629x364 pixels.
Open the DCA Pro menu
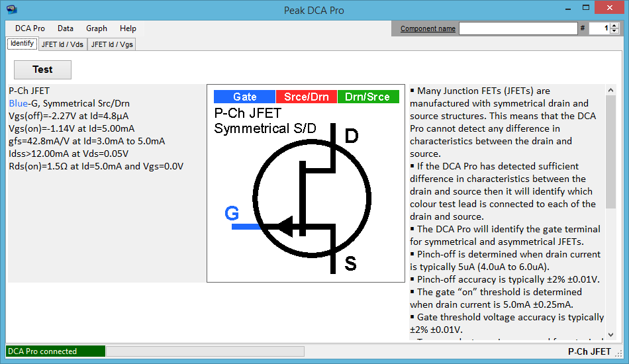pyautogui.click(x=30, y=28)
